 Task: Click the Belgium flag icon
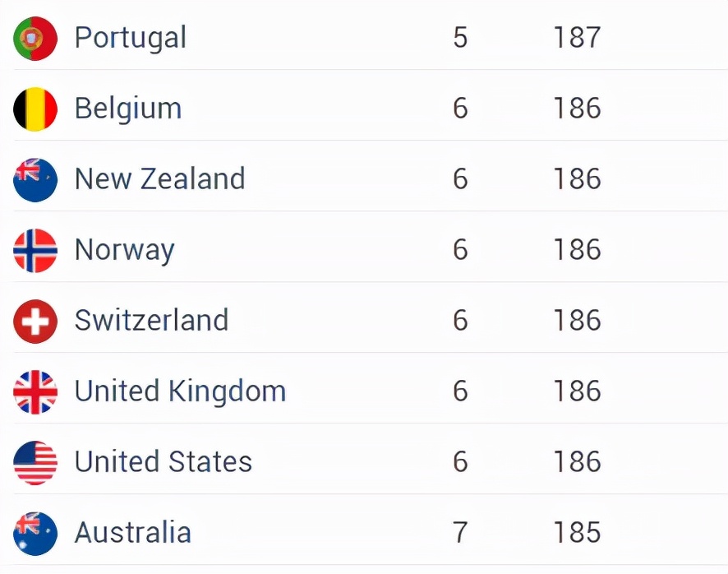[x=35, y=109]
